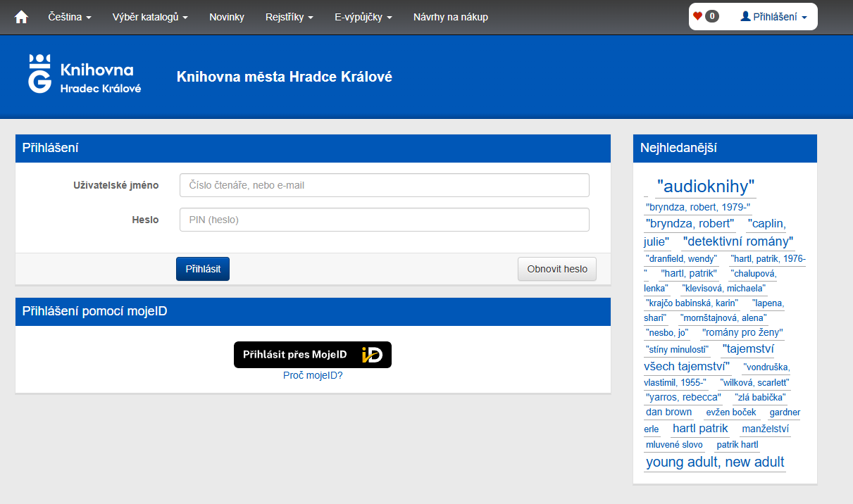Expand the Rejstříky menu
The height and width of the screenshot is (504, 853).
289,17
